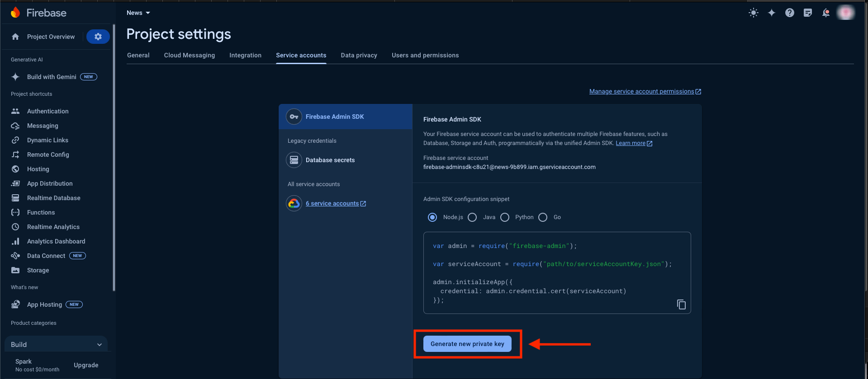Image resolution: width=868 pixels, height=379 pixels.
Task: Open the News project dropdown
Action: 138,13
